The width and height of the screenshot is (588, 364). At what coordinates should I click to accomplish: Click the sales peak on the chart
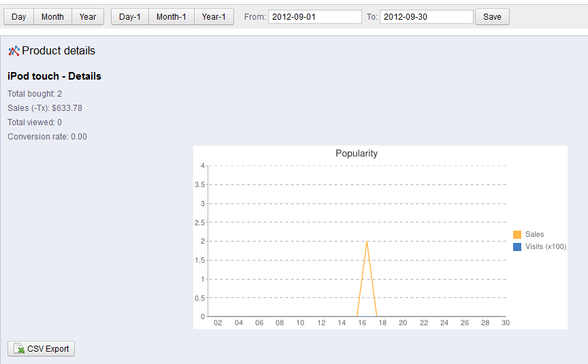point(367,242)
